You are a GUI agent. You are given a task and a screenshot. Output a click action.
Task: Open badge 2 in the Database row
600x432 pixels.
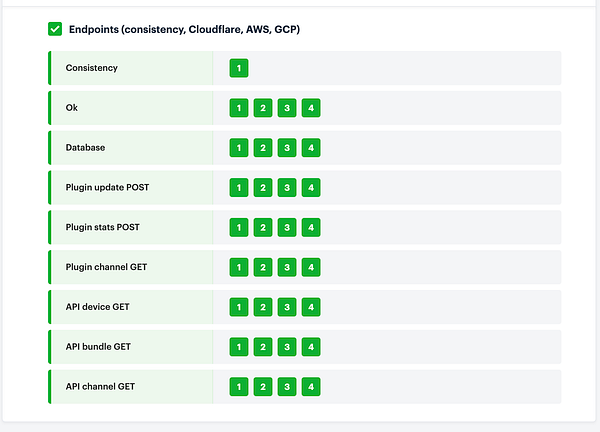click(x=263, y=148)
